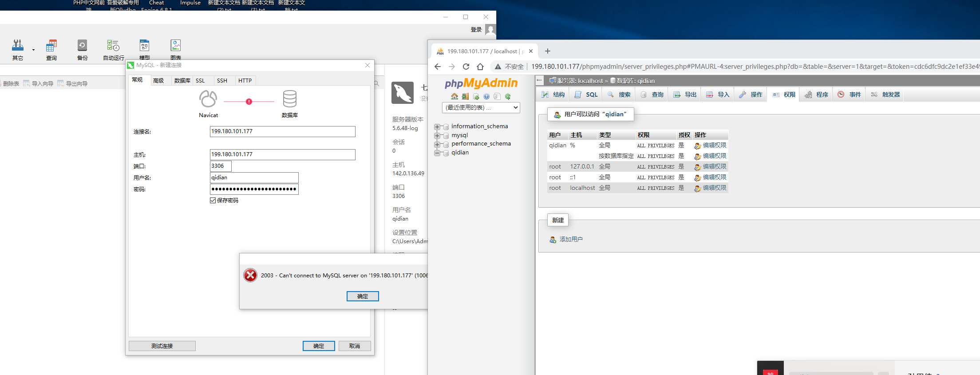Click green reload navigation icon in phpMyAdmin
The width and height of the screenshot is (980, 375).
pyautogui.click(x=508, y=96)
